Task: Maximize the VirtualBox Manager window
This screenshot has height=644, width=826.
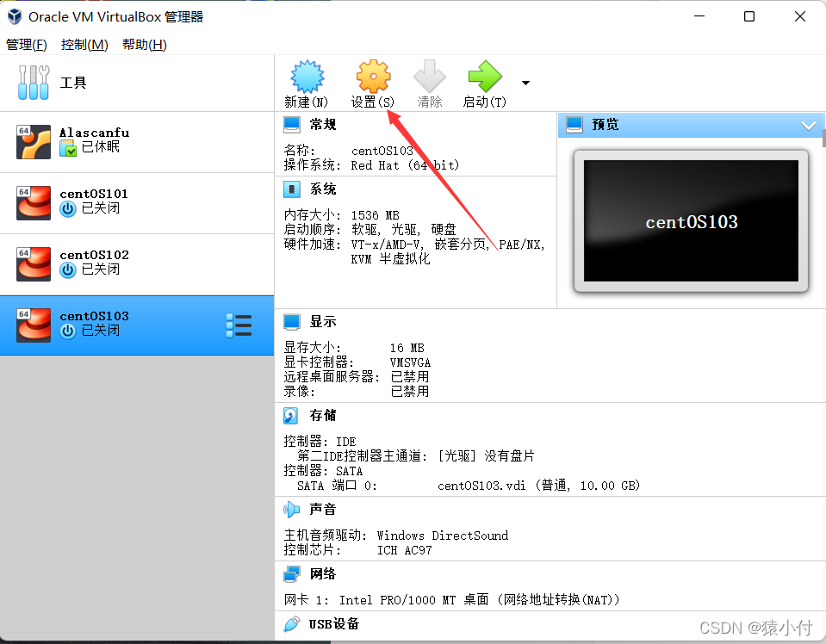Action: [x=749, y=16]
